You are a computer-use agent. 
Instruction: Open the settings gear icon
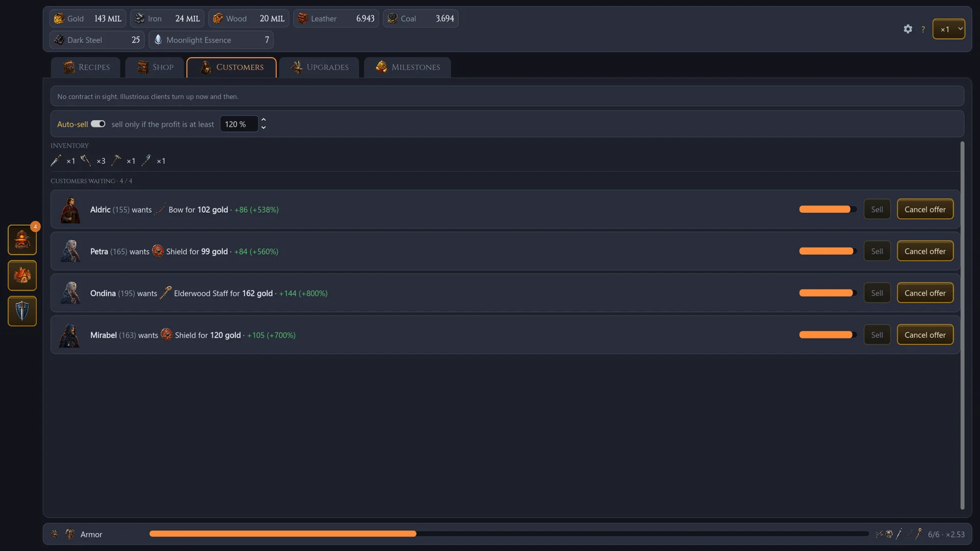point(908,29)
